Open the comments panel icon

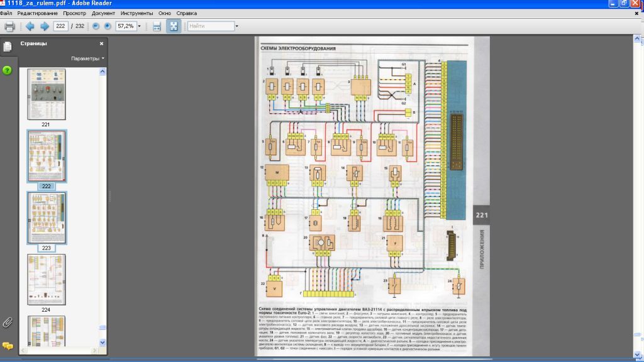(8, 346)
